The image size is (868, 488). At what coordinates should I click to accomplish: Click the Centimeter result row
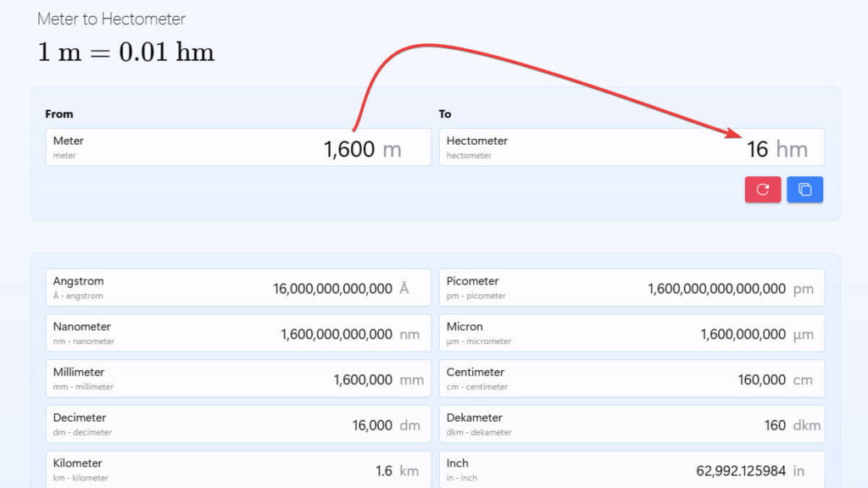[x=631, y=378]
